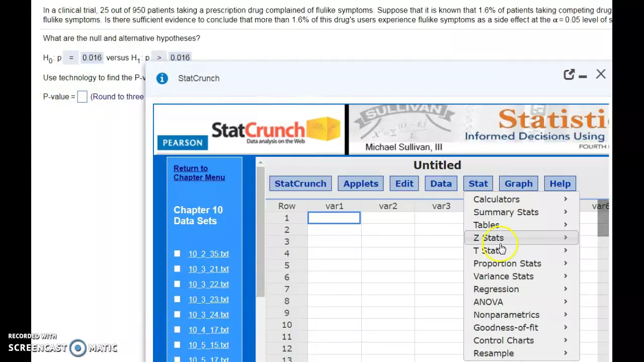Viewport: 644px width, 362px height.
Task: Pop out the StatCrunch window
Action: [x=569, y=74]
